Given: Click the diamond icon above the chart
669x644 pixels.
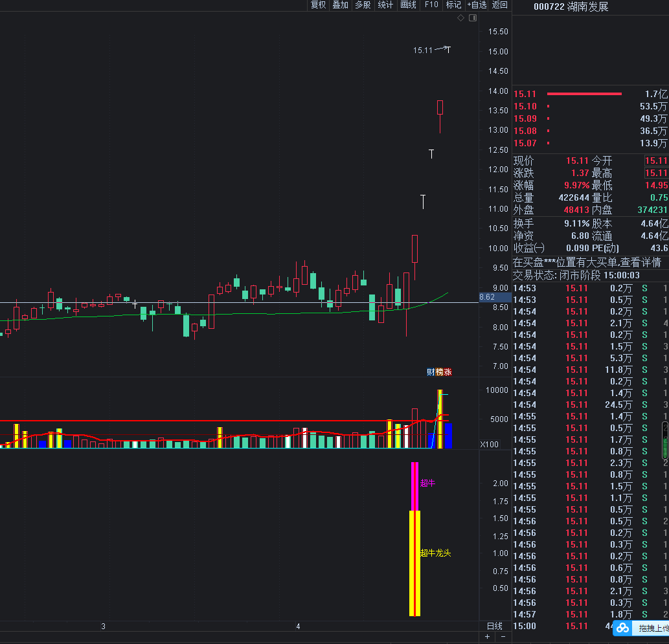Looking at the screenshot, I should click(461, 18).
